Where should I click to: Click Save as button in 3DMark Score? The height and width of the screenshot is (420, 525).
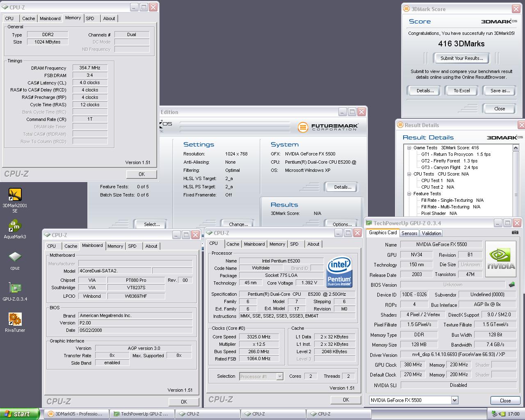click(500, 91)
